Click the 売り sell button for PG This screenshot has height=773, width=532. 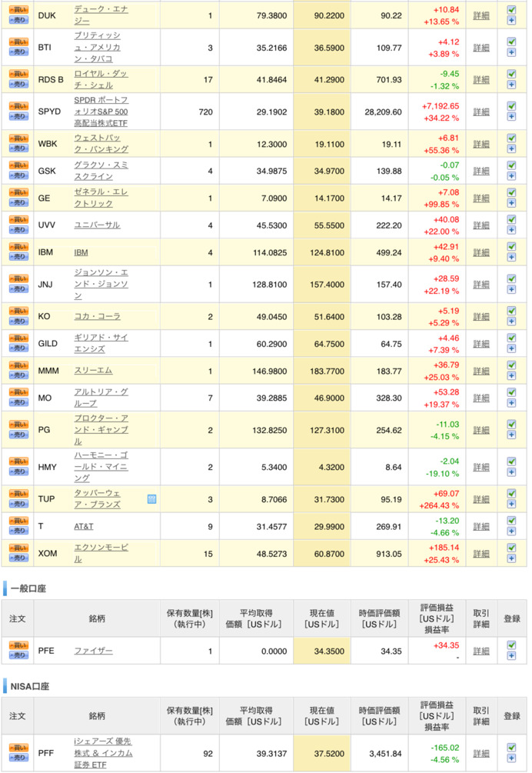click(x=18, y=435)
